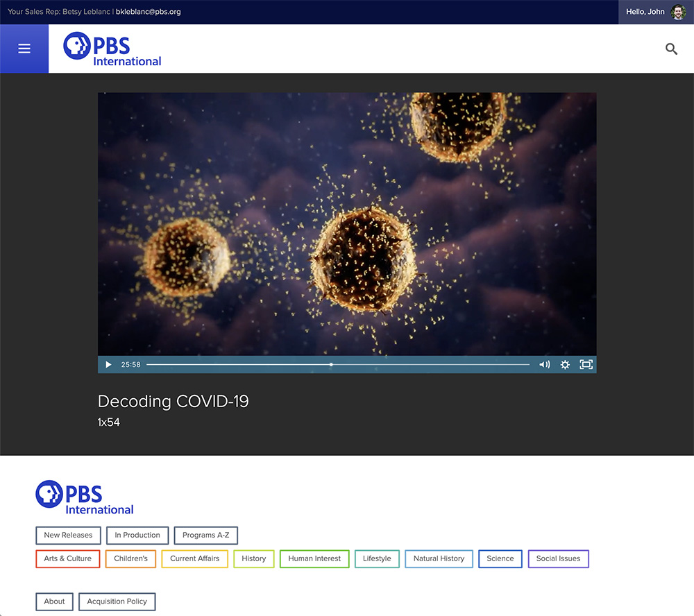
Task: Visit the About page
Action: click(x=54, y=601)
